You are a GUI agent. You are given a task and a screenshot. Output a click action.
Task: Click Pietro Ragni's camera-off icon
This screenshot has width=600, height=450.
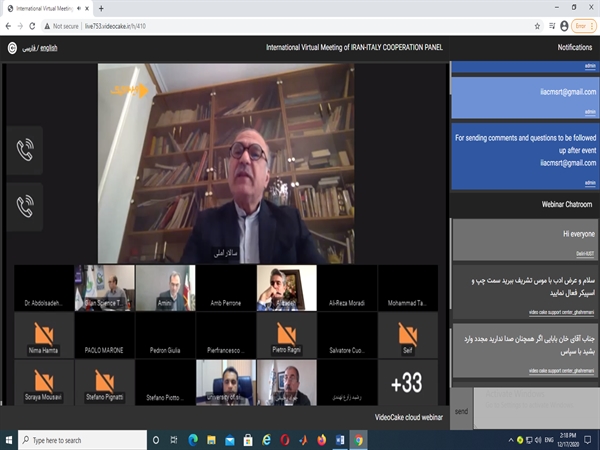pyautogui.click(x=287, y=334)
